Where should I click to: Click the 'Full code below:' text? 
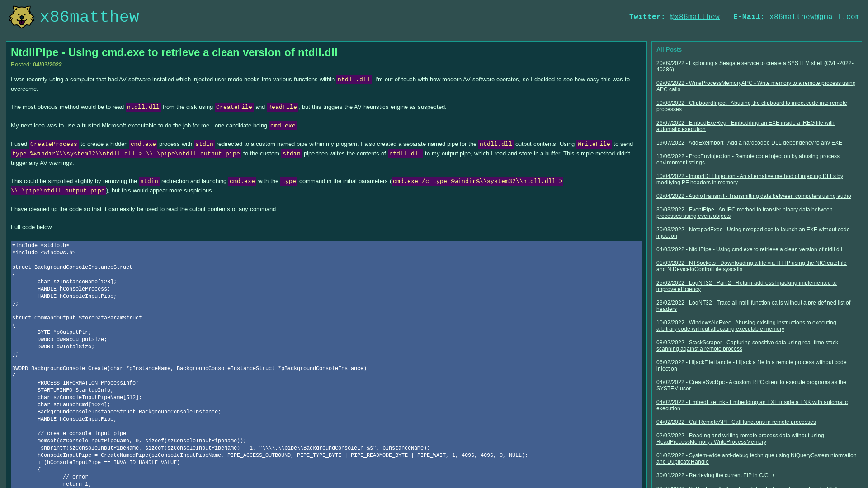pyautogui.click(x=32, y=227)
